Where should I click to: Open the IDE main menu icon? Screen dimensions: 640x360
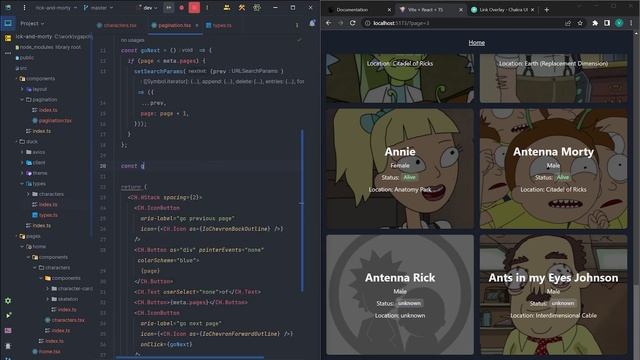[24, 7]
